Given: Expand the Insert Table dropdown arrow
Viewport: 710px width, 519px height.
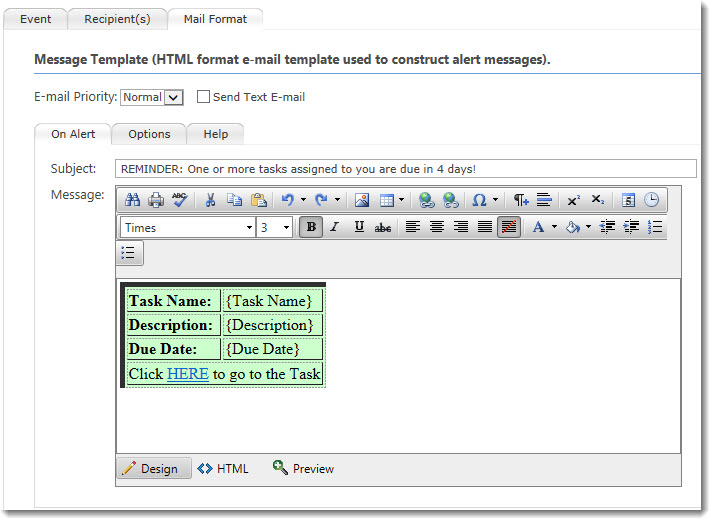Looking at the screenshot, I should (x=401, y=200).
